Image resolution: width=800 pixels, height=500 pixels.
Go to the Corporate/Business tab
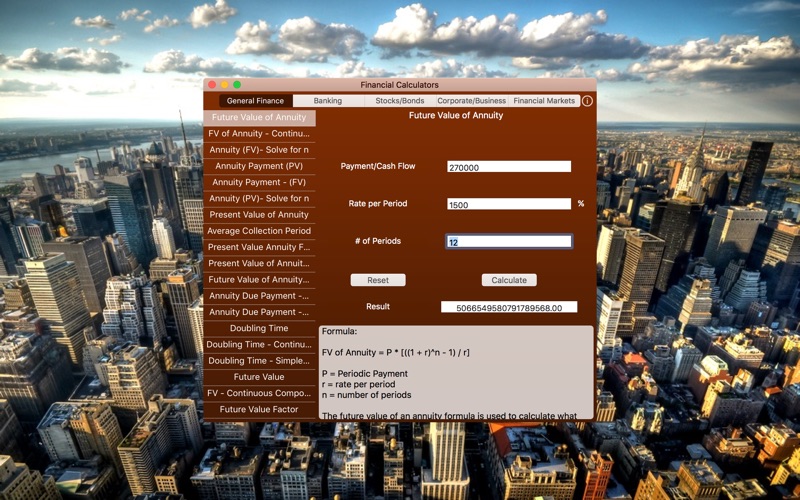pyautogui.click(x=472, y=101)
